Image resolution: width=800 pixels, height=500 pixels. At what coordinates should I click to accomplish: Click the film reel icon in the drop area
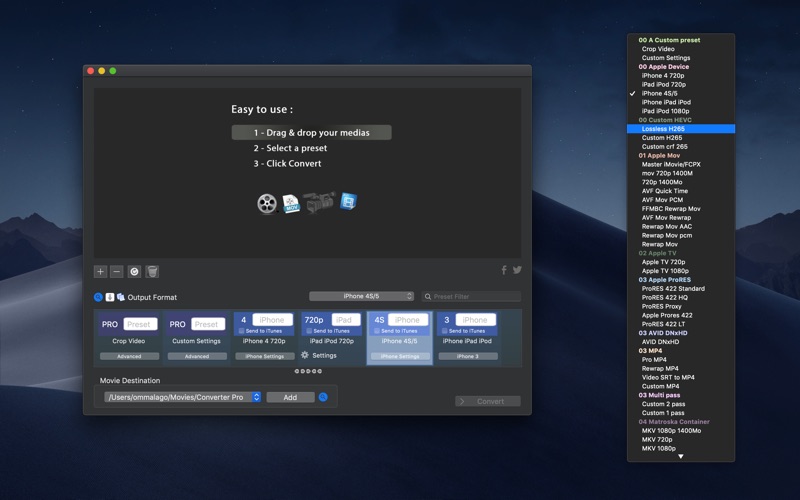267,203
